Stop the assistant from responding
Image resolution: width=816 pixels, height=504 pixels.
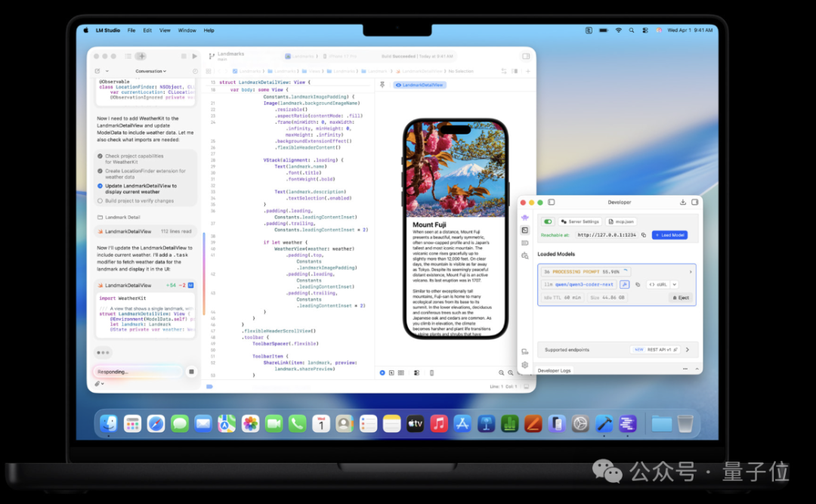tap(191, 372)
